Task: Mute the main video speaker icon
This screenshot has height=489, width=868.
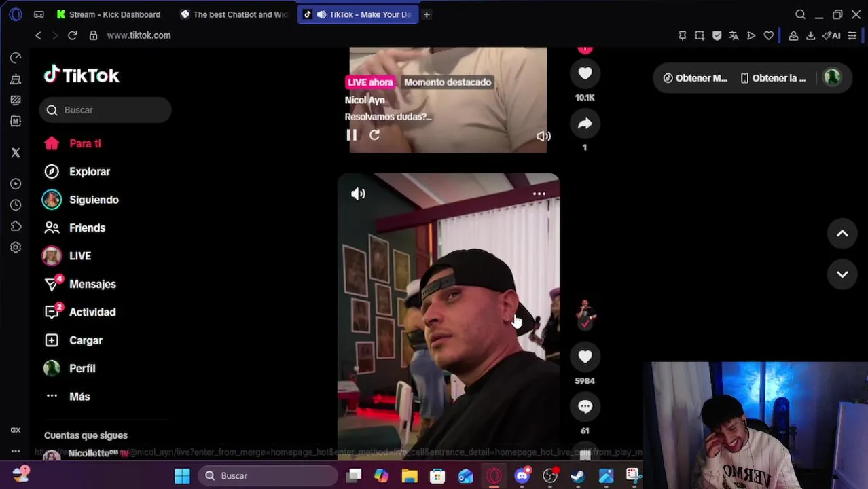Action: [x=358, y=194]
